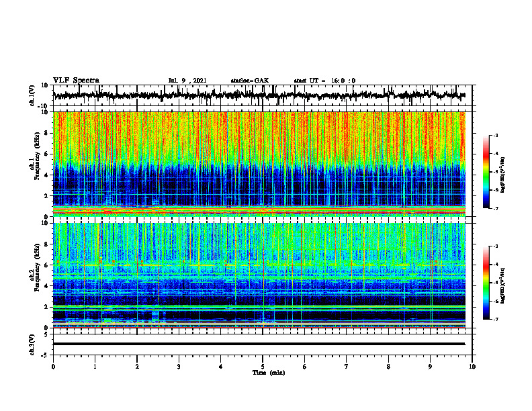Image resolution: width=532 pixels, height=411 pixels.
Task: Click the time axis tick label "5"
Action: (263, 367)
